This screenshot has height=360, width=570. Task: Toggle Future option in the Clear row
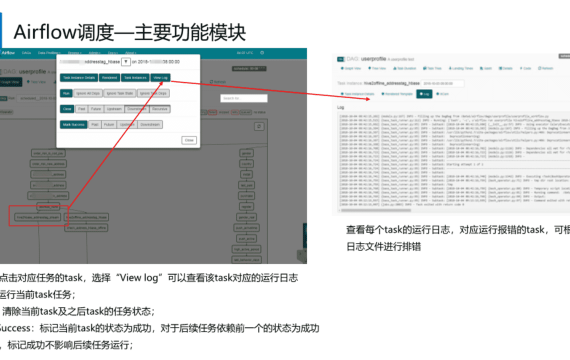pyautogui.click(x=96, y=109)
